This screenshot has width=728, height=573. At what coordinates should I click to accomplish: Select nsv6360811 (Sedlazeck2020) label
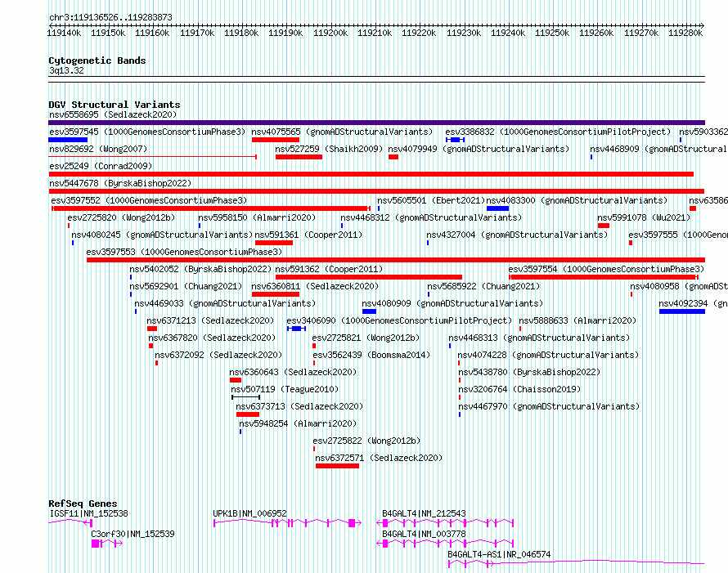point(315,286)
